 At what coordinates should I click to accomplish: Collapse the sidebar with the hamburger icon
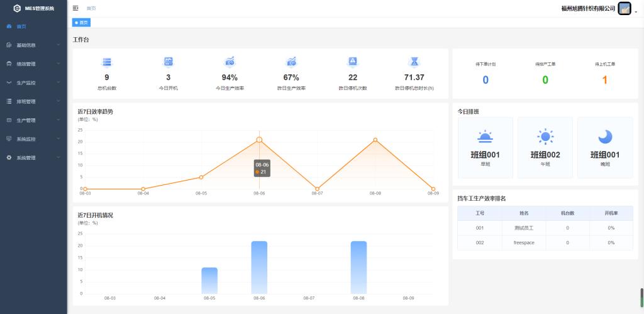tap(75, 8)
